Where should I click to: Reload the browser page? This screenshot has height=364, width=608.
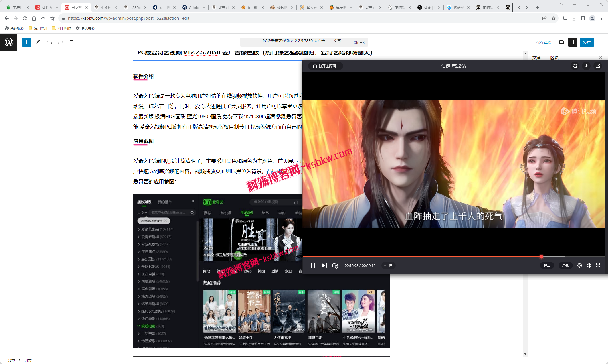click(25, 18)
